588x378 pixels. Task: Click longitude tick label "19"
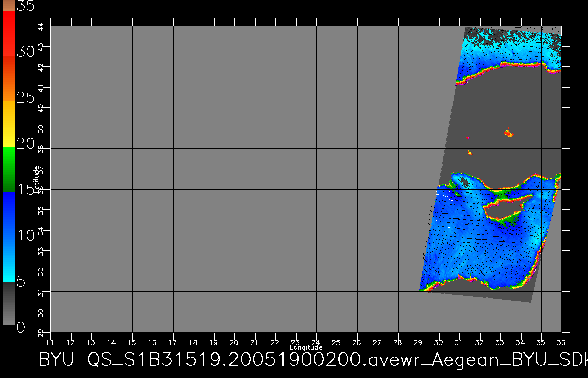coord(213,342)
